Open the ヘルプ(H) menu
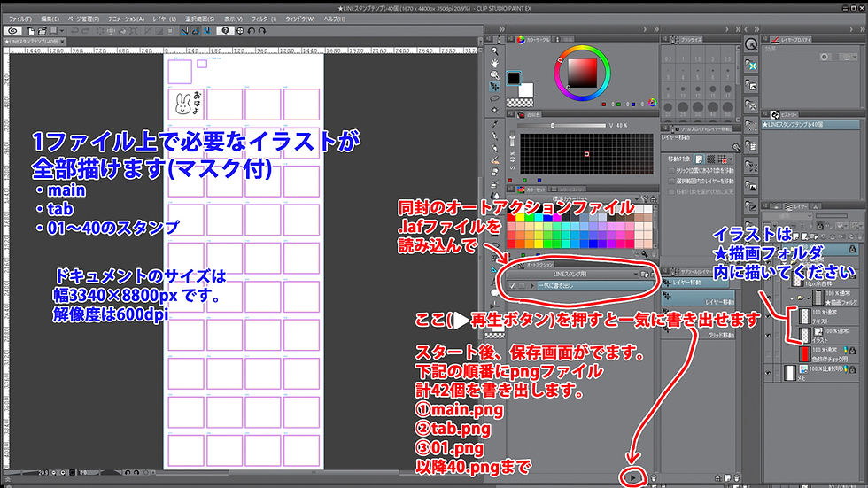This screenshot has width=868, height=488. pyautogui.click(x=334, y=19)
